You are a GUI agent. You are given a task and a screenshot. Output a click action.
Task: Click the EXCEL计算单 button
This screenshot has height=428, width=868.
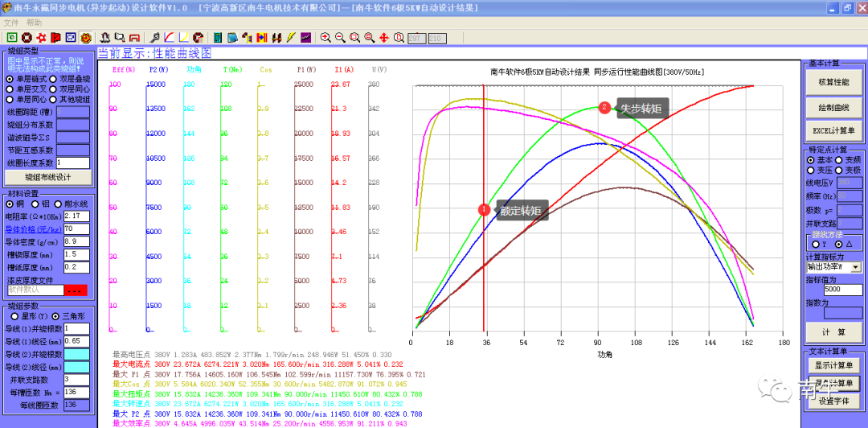pyautogui.click(x=833, y=131)
